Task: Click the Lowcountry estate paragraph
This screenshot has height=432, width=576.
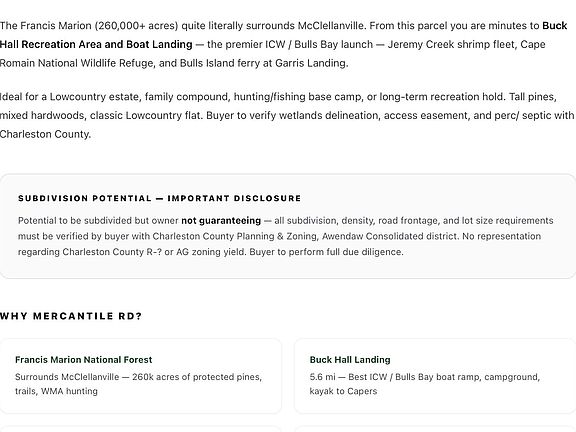Action: 287,115
